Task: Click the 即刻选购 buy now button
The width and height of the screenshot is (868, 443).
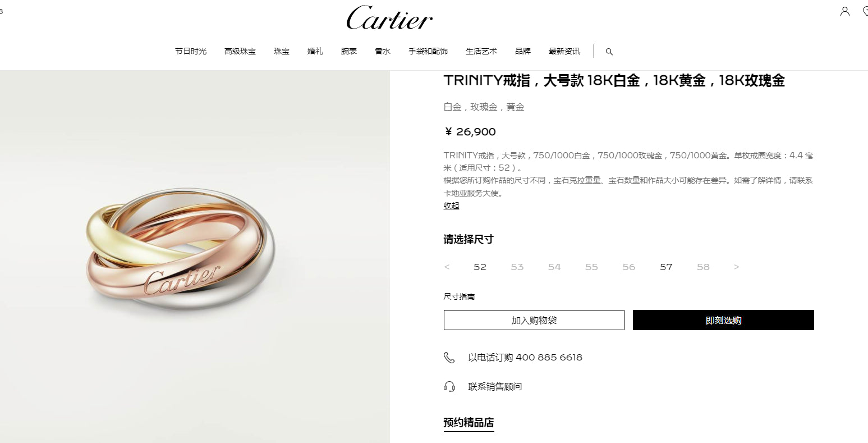Action: [723, 320]
